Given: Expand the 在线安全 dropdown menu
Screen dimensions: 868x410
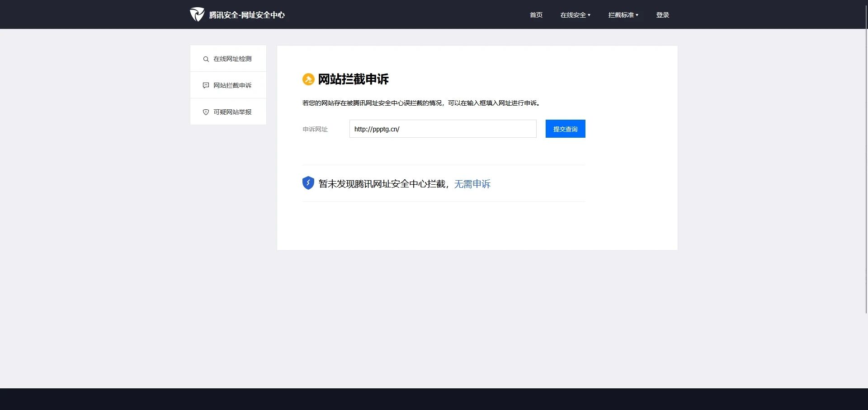Looking at the screenshot, I should (x=576, y=15).
